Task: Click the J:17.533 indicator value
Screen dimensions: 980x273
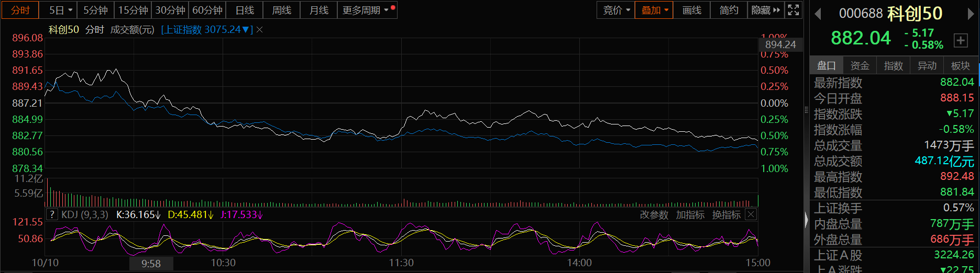Action: [241, 214]
